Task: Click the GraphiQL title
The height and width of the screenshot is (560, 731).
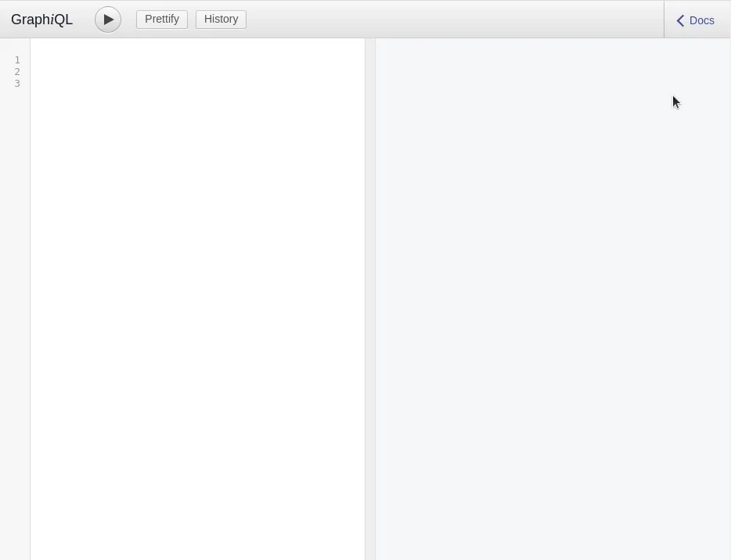Action: [42, 20]
